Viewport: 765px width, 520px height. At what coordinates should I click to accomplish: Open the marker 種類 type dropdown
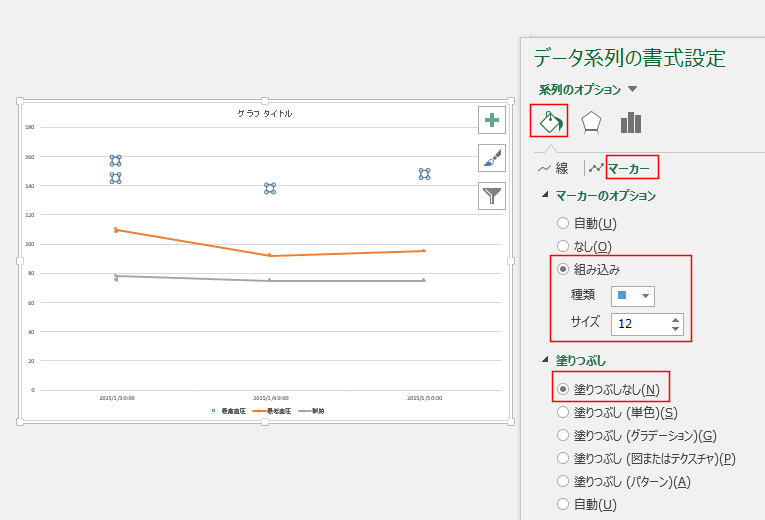(x=632, y=296)
